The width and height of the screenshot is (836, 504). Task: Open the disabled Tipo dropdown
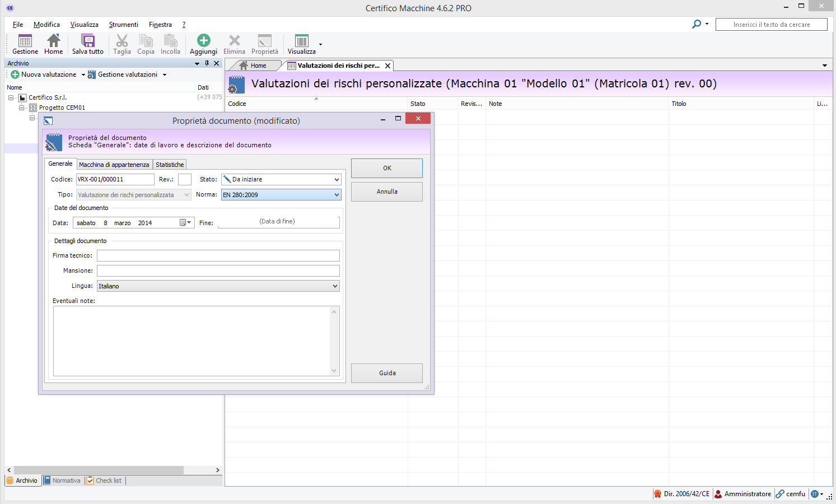[x=186, y=195]
